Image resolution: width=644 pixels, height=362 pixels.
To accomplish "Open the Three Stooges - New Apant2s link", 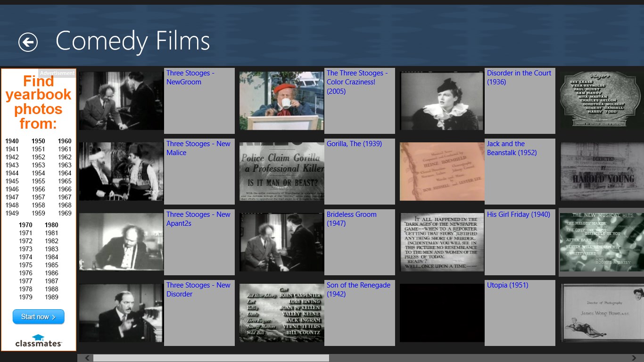I will (198, 219).
